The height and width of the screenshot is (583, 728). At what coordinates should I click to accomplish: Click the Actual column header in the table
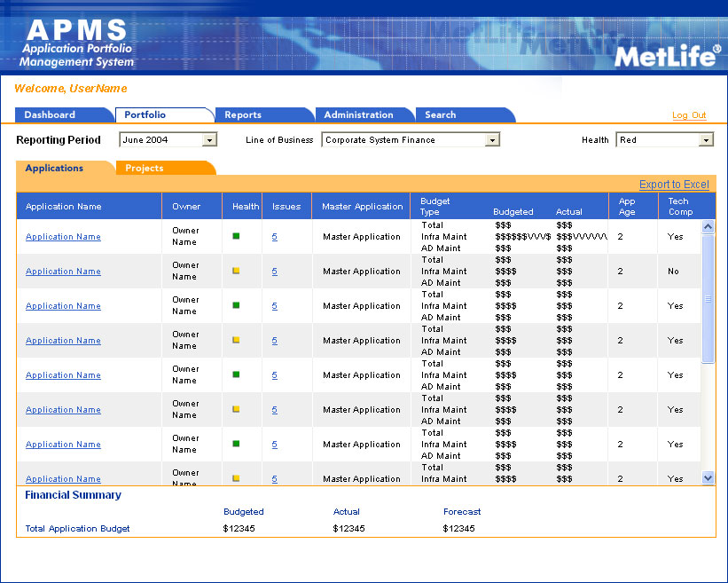coord(568,212)
